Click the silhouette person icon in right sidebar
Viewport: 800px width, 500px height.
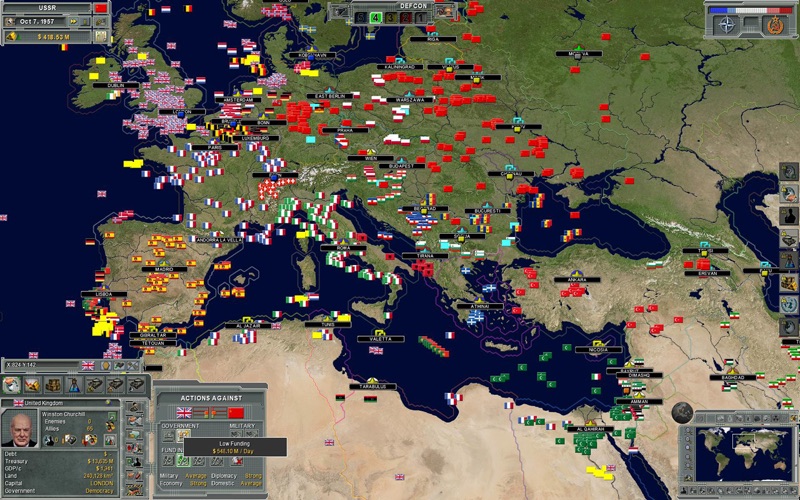point(789,216)
